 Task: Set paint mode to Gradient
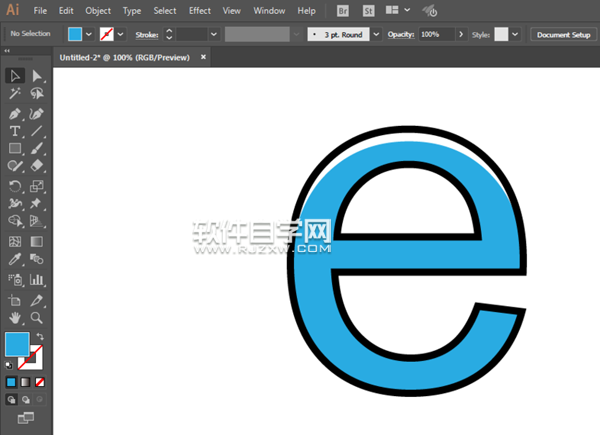[25, 382]
